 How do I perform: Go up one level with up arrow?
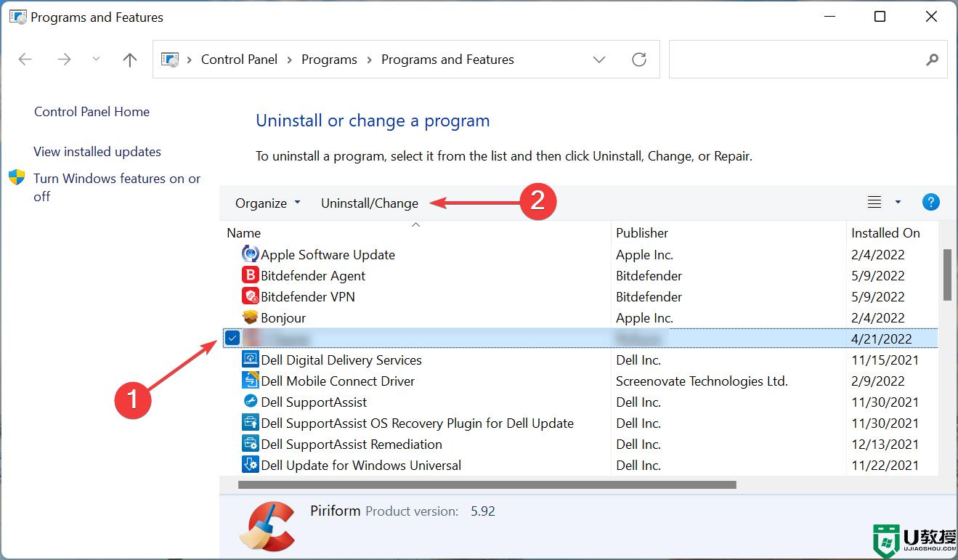[x=130, y=60]
